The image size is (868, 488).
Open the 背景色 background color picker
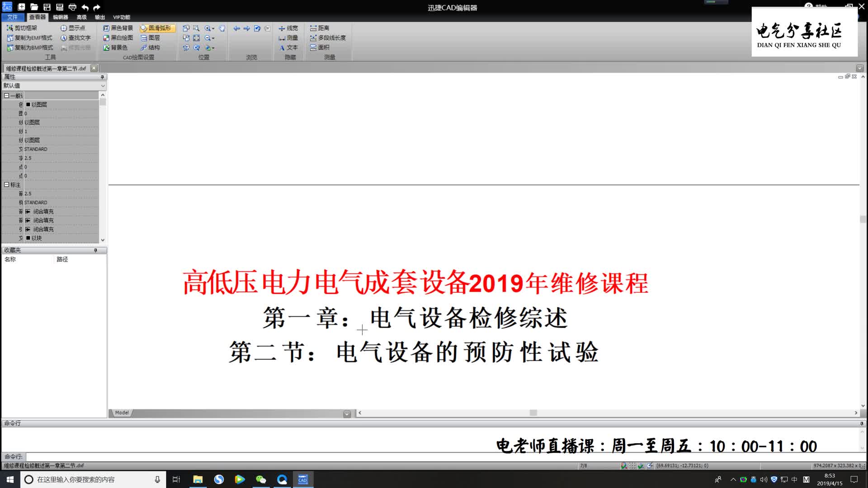click(x=115, y=47)
